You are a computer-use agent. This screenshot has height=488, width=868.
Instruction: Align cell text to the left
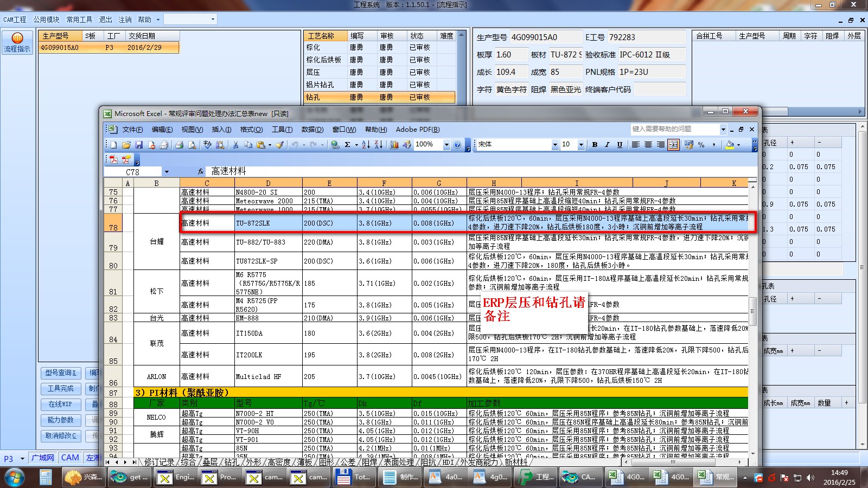pyautogui.click(x=635, y=145)
